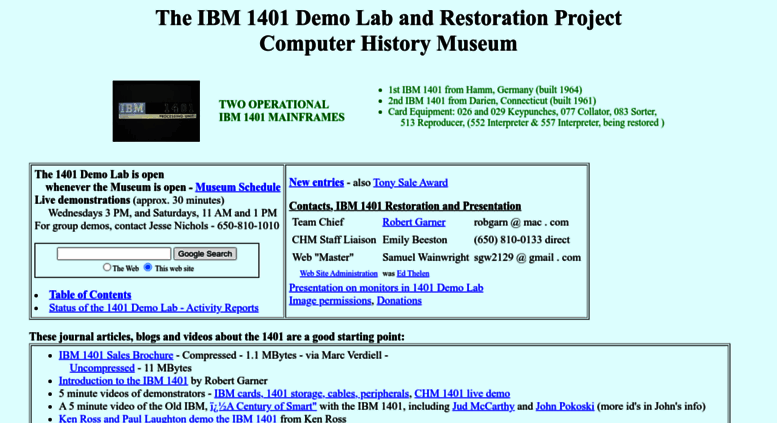Select "This web site" radio button

(x=148, y=267)
